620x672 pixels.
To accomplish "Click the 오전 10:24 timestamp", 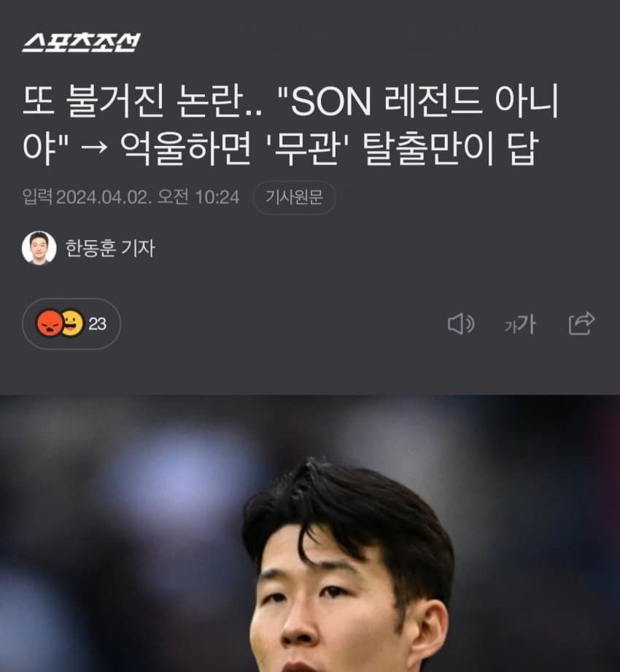I will [x=198, y=198].
